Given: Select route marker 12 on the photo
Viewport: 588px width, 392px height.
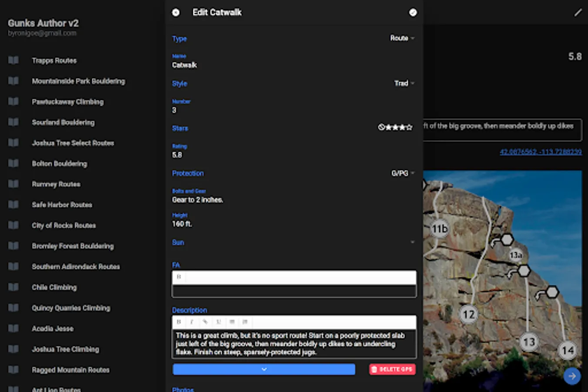Looking at the screenshot, I should coord(468,314).
